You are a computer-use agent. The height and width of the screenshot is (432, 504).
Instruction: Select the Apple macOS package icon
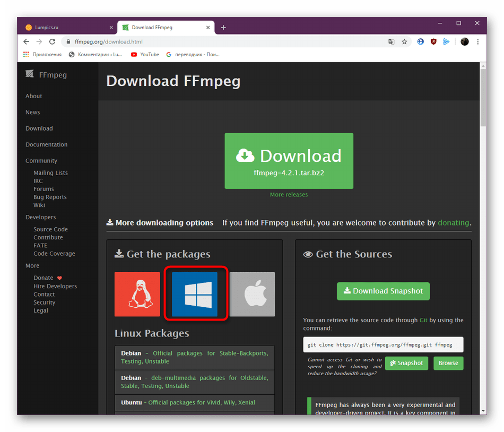point(253,294)
